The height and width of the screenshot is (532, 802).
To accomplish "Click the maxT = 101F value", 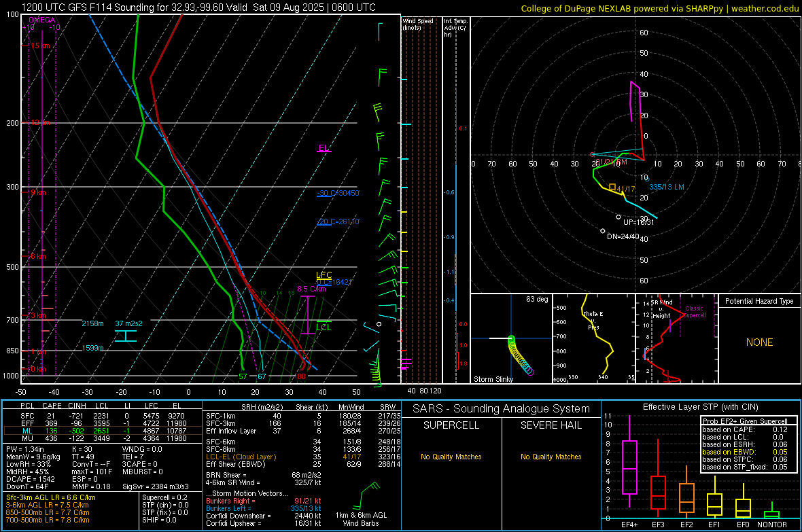I will click(x=92, y=472).
